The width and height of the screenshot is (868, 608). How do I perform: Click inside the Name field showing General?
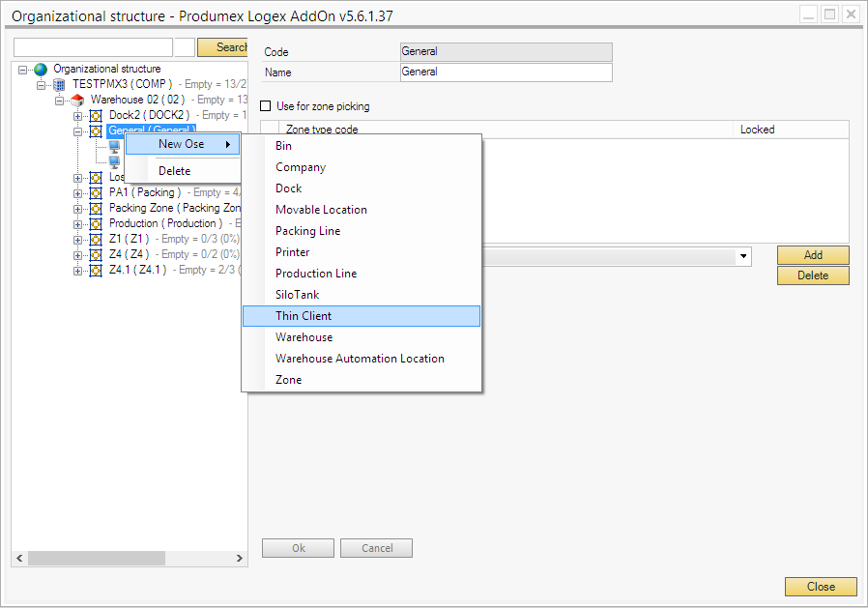(505, 72)
